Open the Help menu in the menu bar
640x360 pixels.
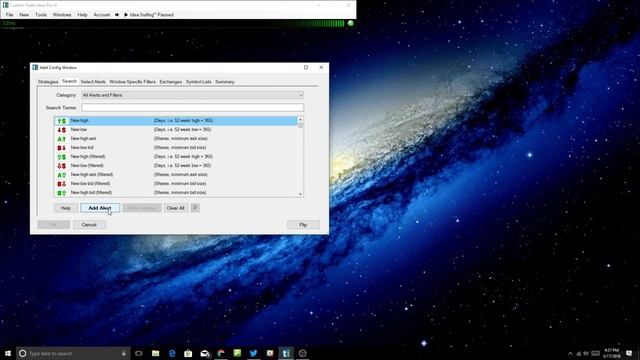coord(82,15)
